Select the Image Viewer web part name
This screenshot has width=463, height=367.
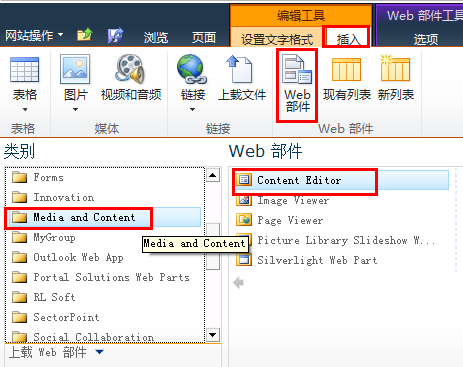point(293,200)
